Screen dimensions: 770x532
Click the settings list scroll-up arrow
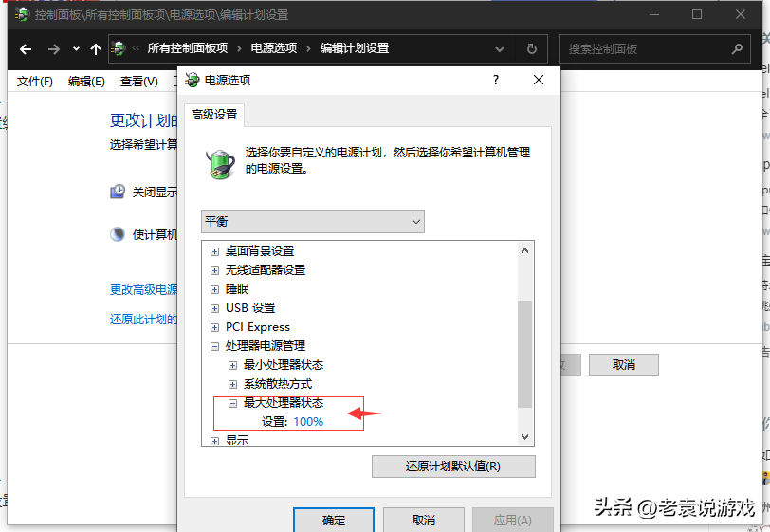coord(524,250)
